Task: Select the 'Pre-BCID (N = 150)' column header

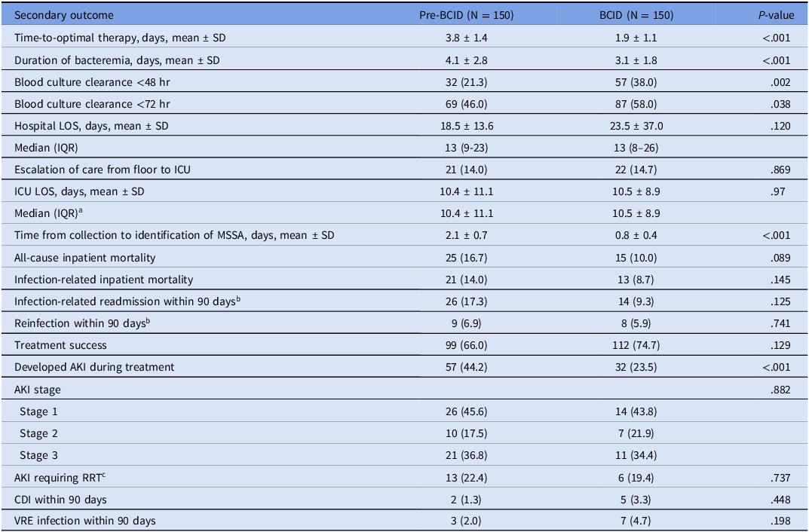Action: click(x=467, y=15)
